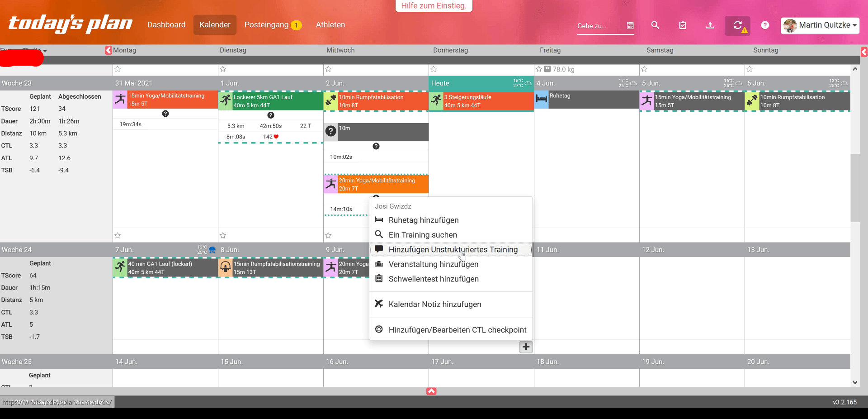The height and width of the screenshot is (419, 868).
Task: Open the Dashboard page
Action: coord(166,25)
